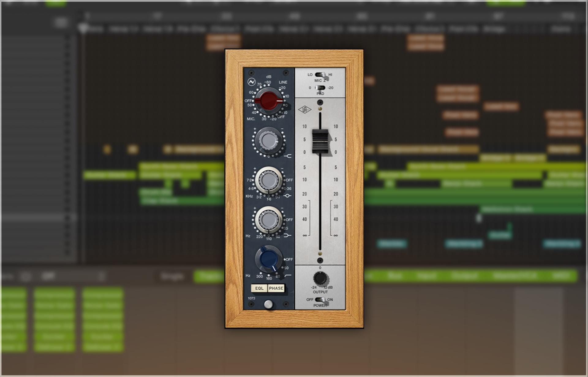Flip the MIC Z LO/HI switch
588x377 pixels.
pyautogui.click(x=320, y=74)
